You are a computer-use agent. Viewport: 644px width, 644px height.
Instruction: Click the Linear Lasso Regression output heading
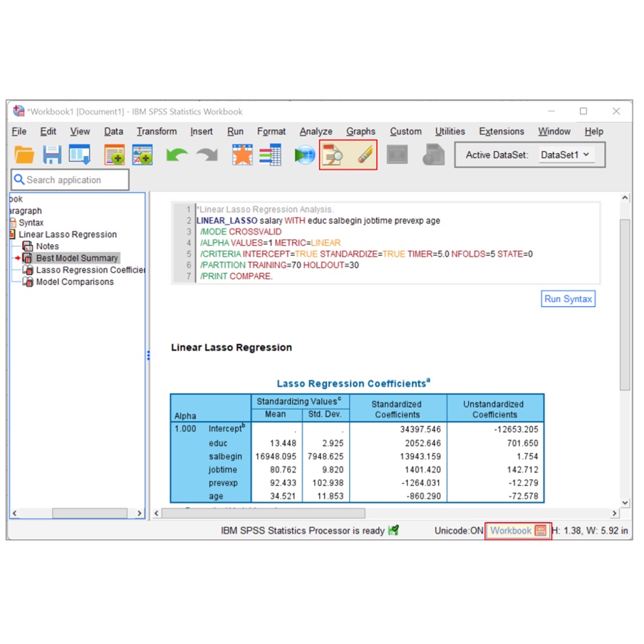pos(232,348)
